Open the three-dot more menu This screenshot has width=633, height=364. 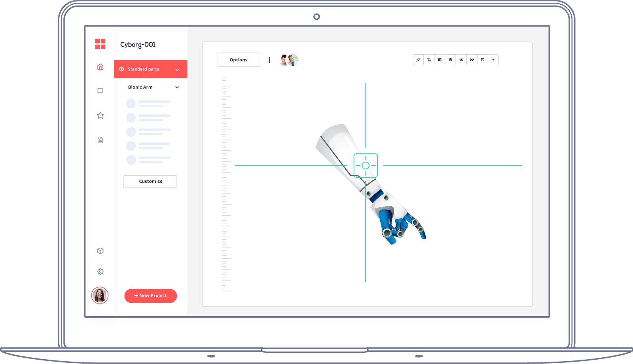pos(269,60)
